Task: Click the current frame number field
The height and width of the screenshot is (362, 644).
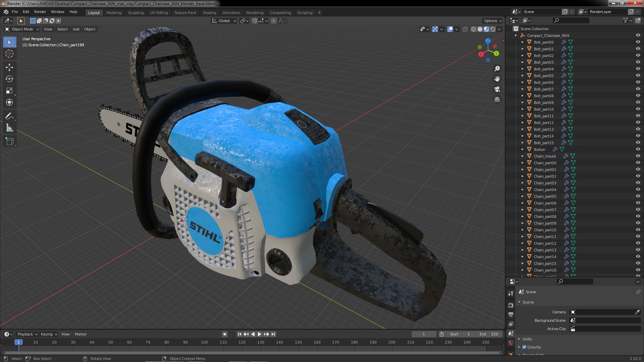Action: pos(424,334)
